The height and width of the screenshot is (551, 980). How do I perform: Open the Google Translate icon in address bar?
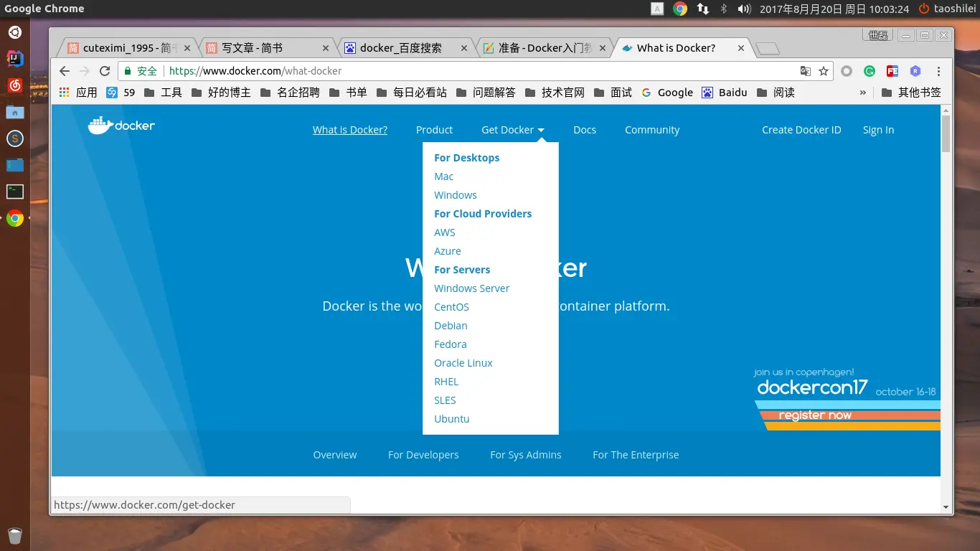[806, 71]
